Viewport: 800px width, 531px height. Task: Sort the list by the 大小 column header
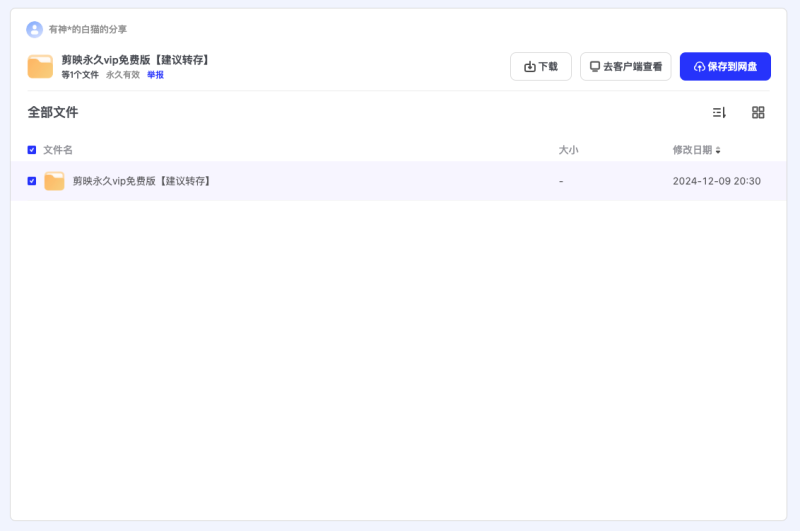[x=568, y=150]
